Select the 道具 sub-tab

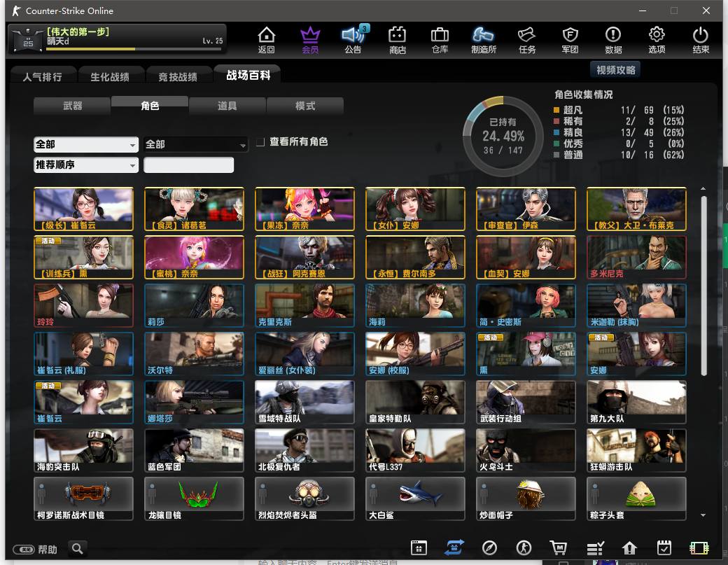pos(227,106)
